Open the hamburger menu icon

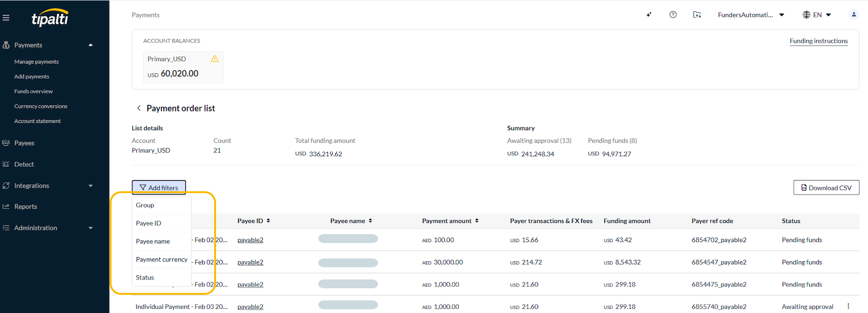click(x=6, y=18)
